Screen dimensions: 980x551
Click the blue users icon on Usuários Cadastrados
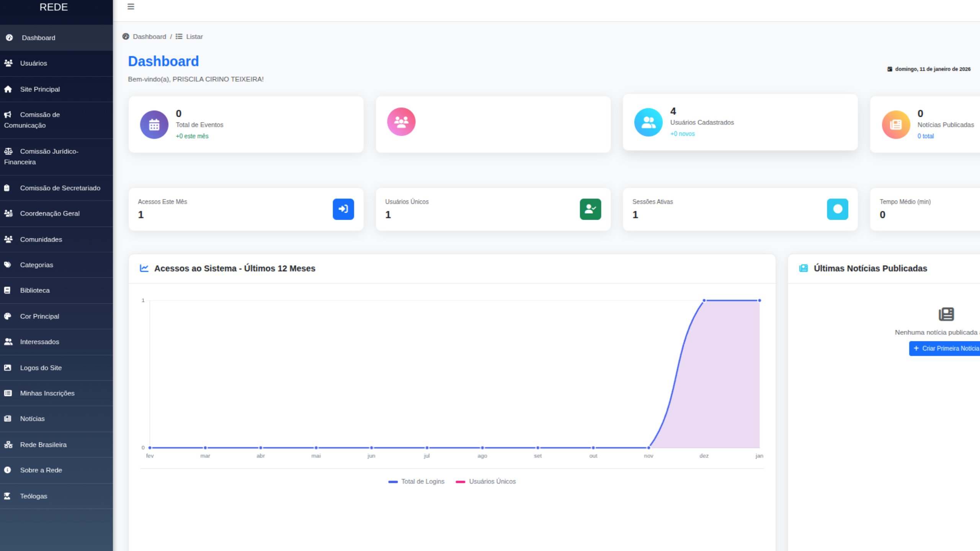click(x=648, y=122)
